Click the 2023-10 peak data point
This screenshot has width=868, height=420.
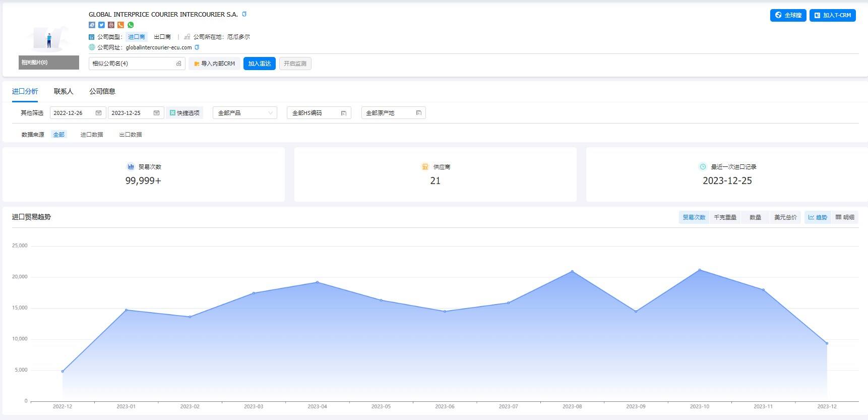tap(700, 270)
